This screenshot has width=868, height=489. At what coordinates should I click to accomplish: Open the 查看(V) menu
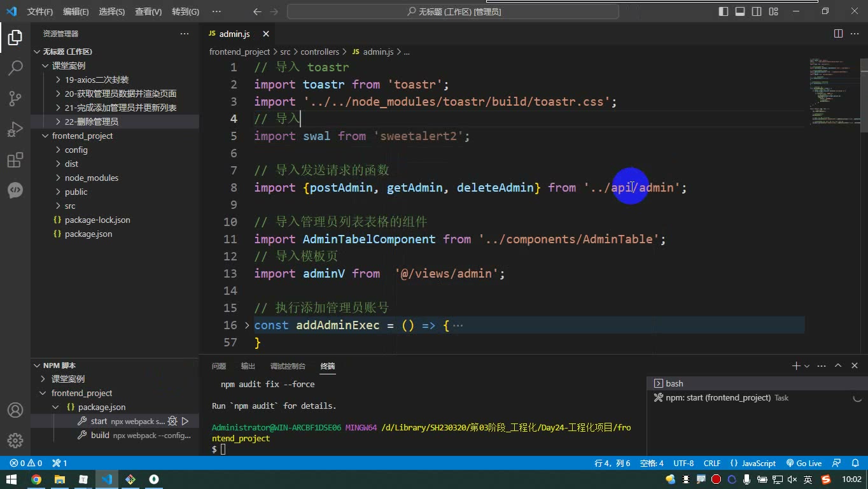[x=148, y=11]
